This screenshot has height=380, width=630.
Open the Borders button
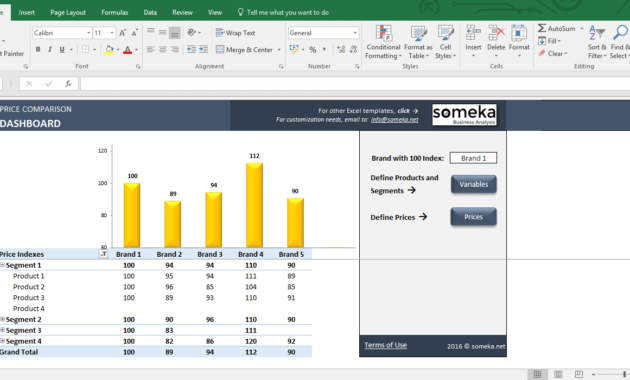(85, 49)
